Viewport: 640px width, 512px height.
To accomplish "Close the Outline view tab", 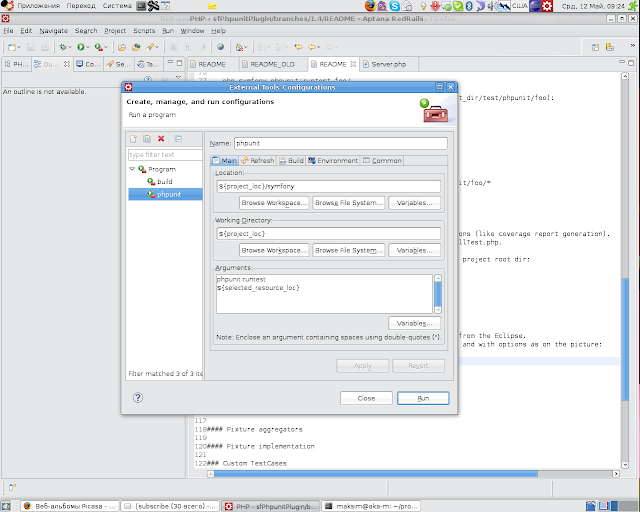I will coord(67,64).
